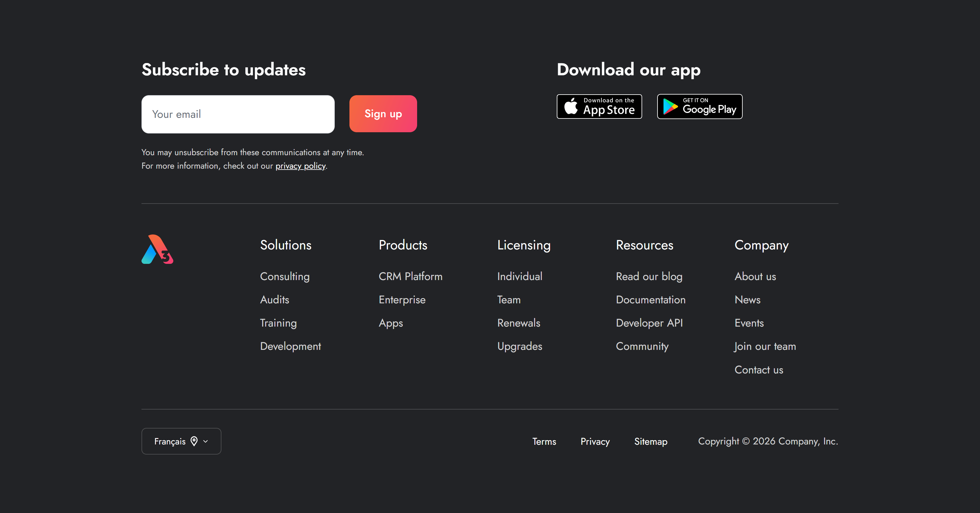Image resolution: width=980 pixels, height=513 pixels.
Task: Open the App Store download badge
Action: click(599, 107)
